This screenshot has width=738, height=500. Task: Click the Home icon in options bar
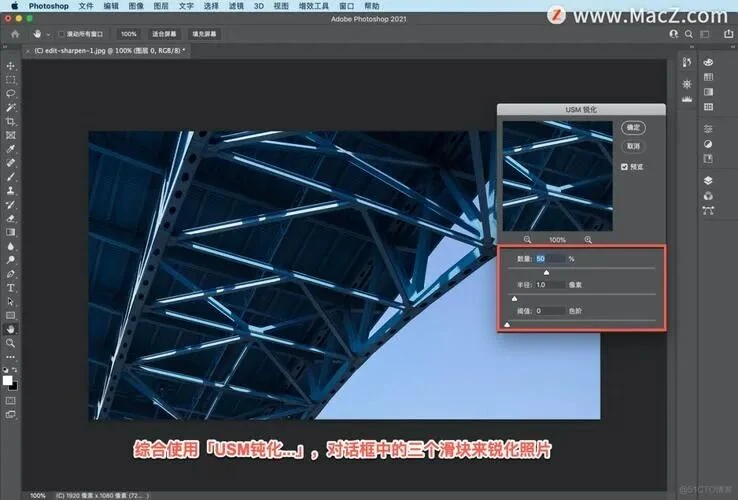[x=14, y=33]
